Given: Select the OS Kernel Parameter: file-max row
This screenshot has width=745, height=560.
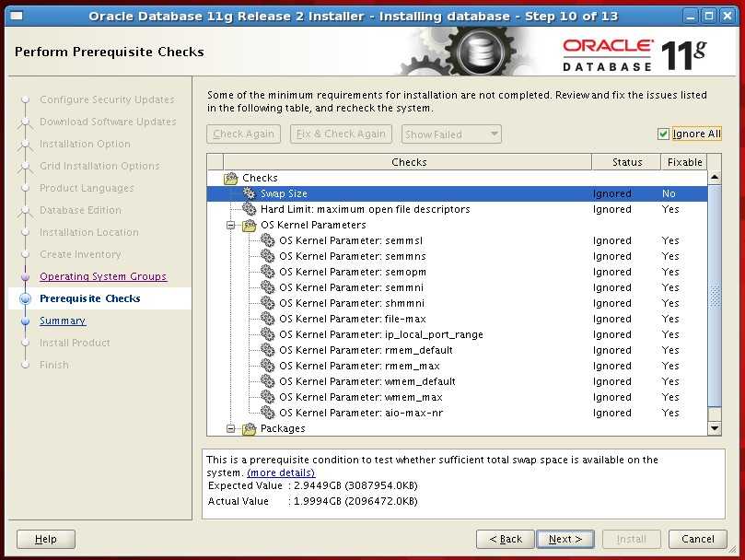Looking at the screenshot, I should pos(457,319).
